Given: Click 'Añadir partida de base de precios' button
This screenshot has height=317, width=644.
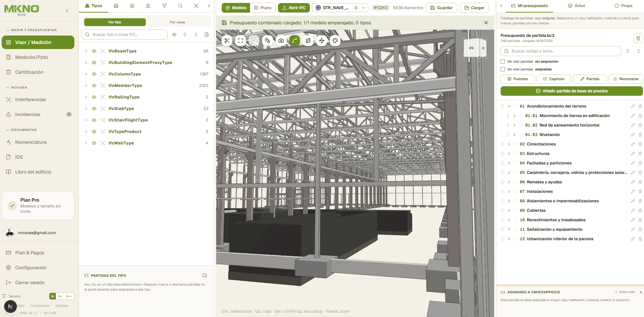Looking at the screenshot, I should tap(572, 91).
